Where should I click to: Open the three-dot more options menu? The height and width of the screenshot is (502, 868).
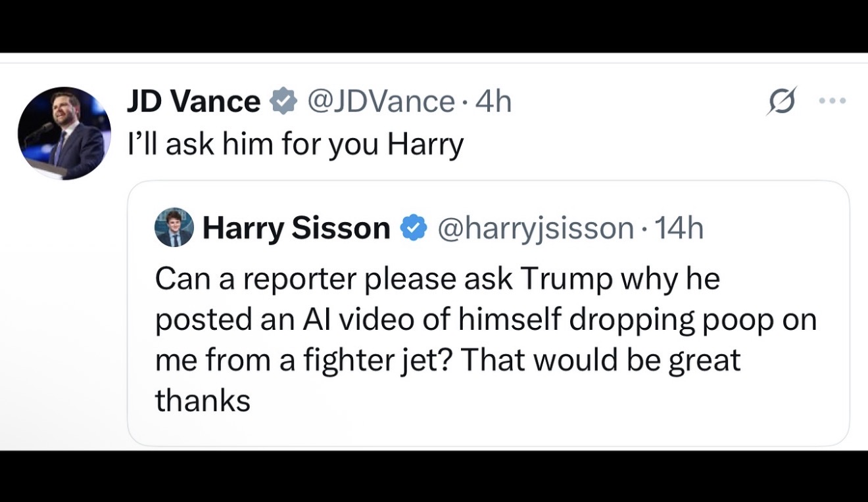coord(833,102)
